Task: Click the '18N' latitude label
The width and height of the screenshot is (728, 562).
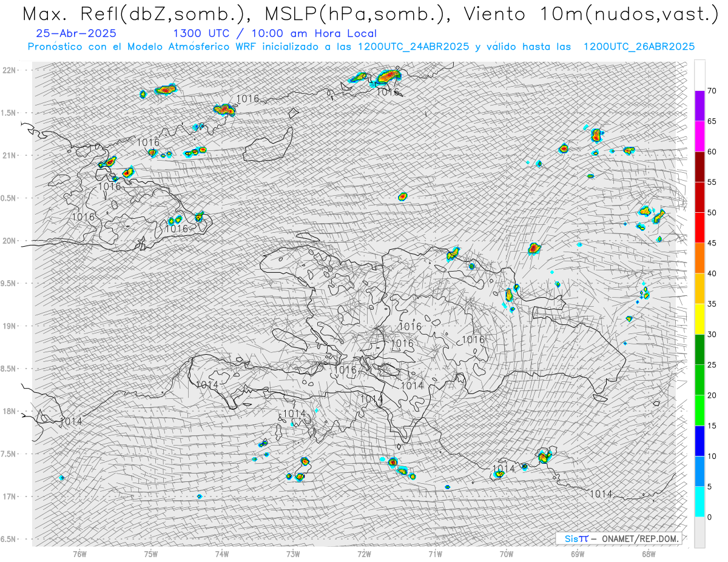Action: click(10, 411)
